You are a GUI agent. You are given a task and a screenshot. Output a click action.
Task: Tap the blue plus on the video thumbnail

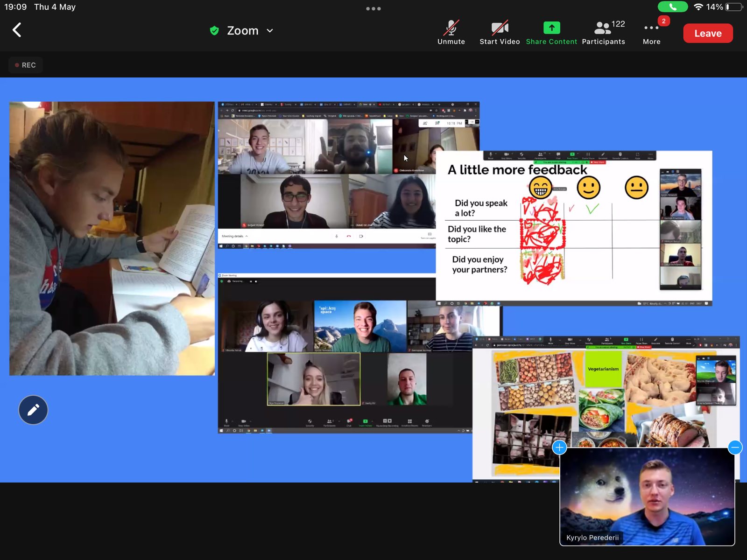[x=559, y=448]
